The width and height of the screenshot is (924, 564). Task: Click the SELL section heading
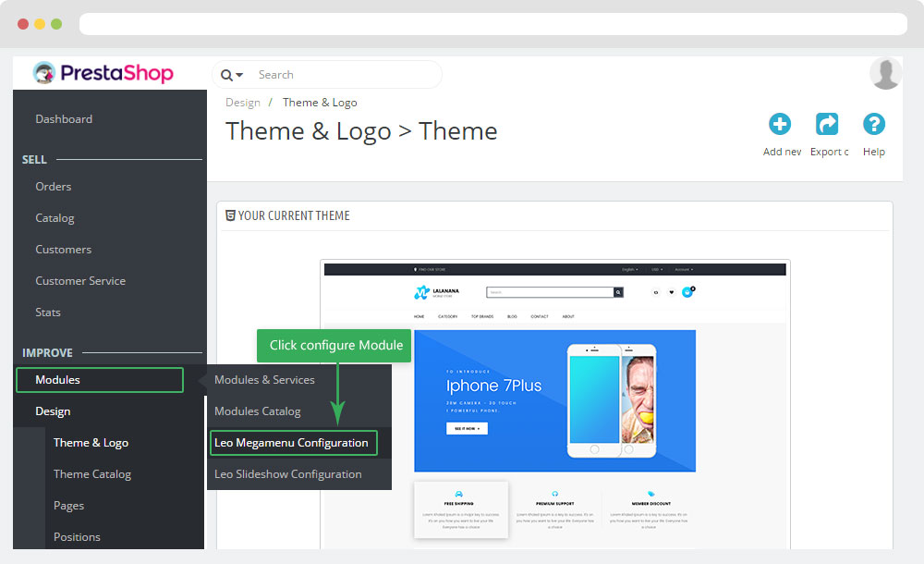click(34, 160)
